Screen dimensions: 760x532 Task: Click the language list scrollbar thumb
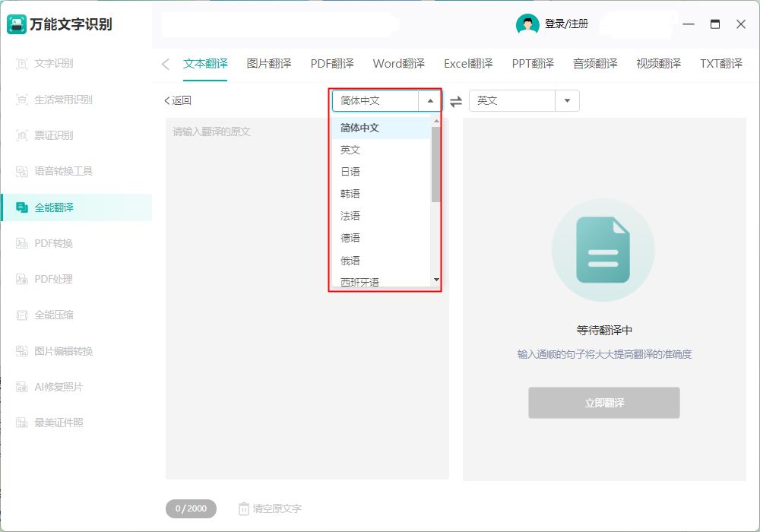coord(435,164)
